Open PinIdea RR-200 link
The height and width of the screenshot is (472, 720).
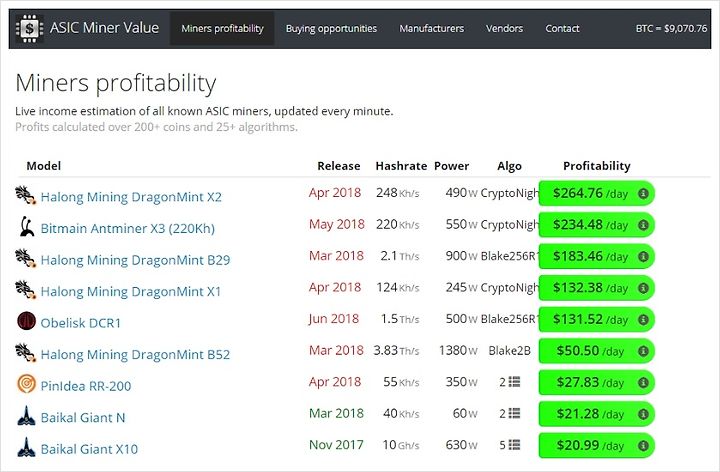click(86, 386)
